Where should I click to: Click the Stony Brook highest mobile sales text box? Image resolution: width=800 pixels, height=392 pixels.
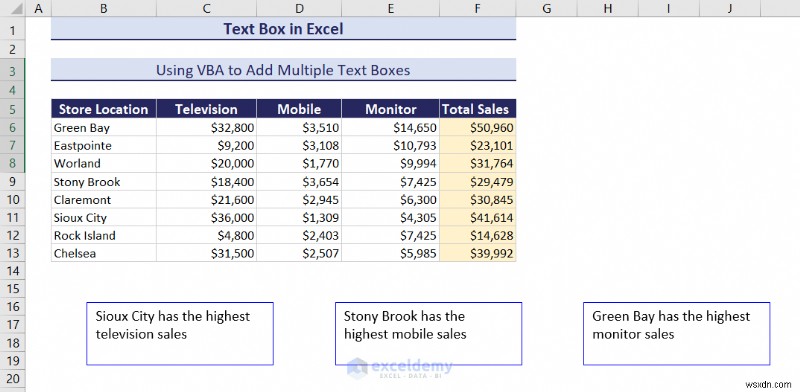pos(428,333)
